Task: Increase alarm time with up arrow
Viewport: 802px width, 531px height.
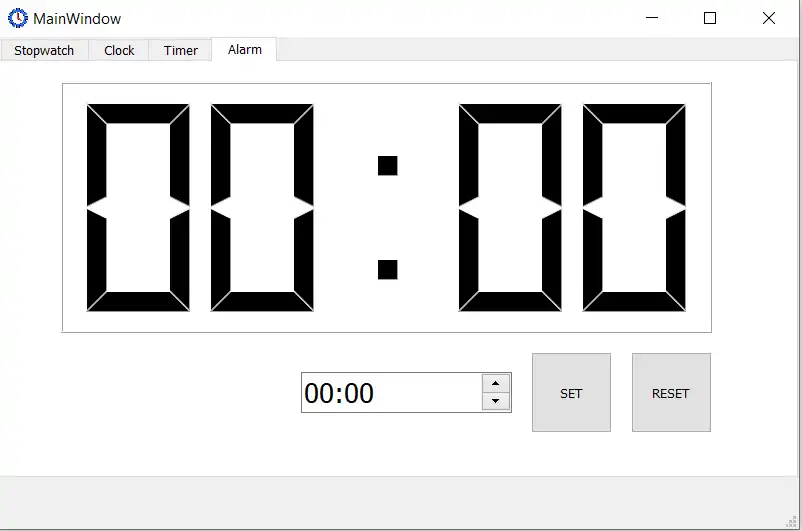Action: (496, 383)
